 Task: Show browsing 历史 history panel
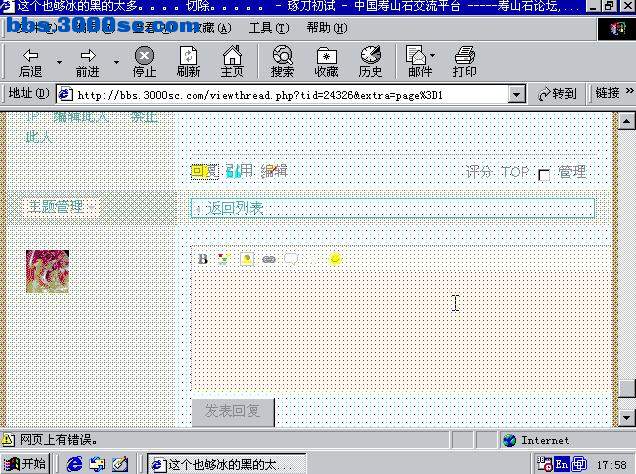pos(370,62)
